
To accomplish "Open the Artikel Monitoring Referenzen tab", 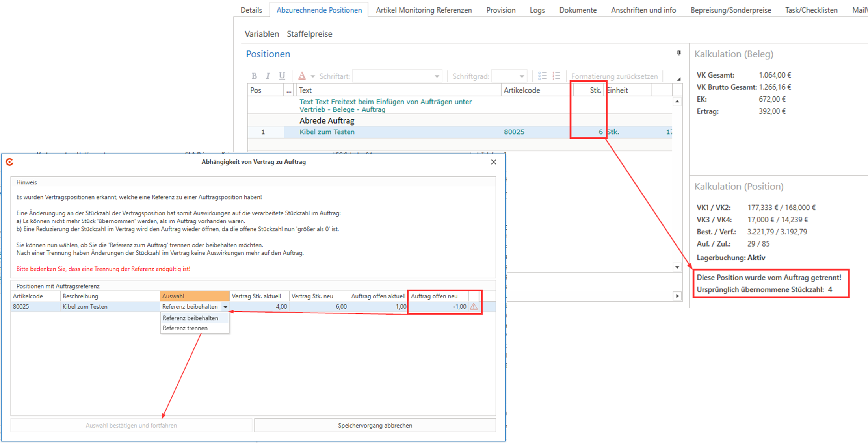I will (x=424, y=10).
